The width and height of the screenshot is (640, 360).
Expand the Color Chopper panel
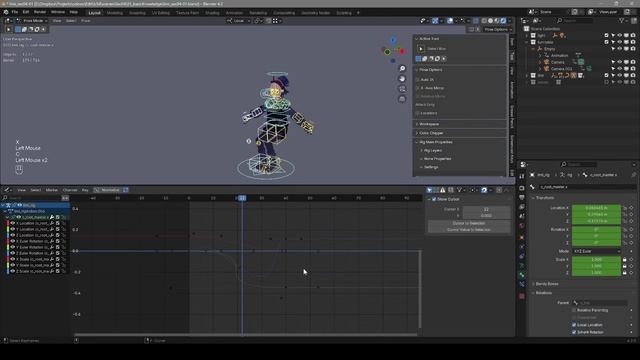[x=431, y=133]
